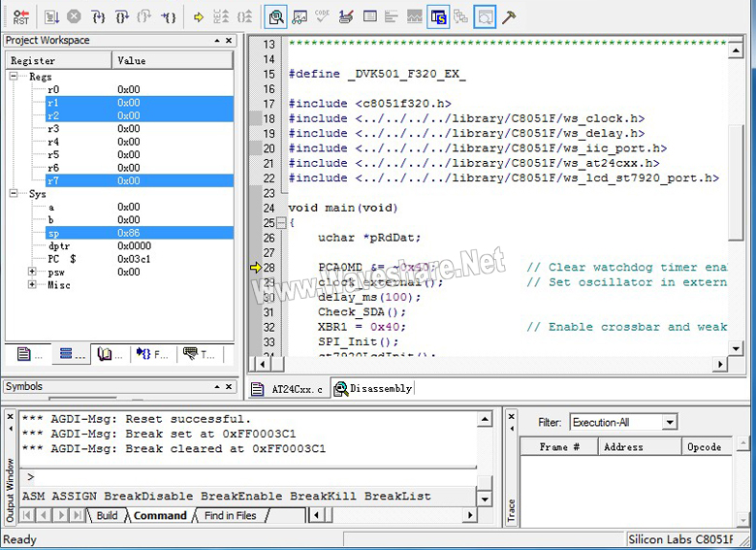Click the RST reset CPU icon
Image resolution: width=756 pixels, height=550 pixels.
coord(20,17)
